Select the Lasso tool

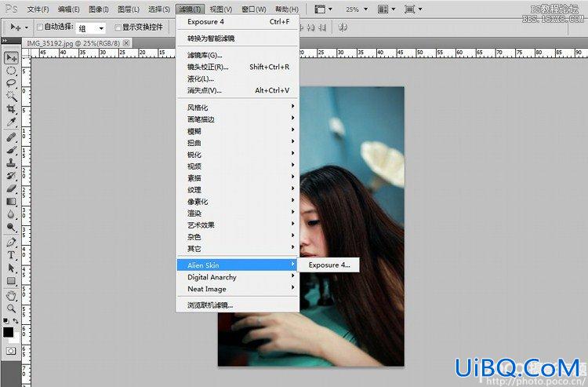click(11, 83)
